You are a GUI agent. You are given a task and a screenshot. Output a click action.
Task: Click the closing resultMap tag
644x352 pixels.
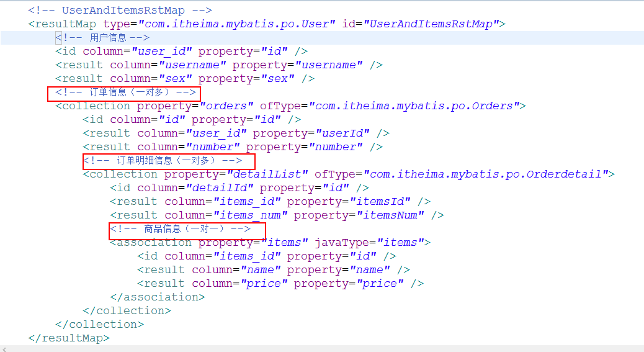[69, 338]
